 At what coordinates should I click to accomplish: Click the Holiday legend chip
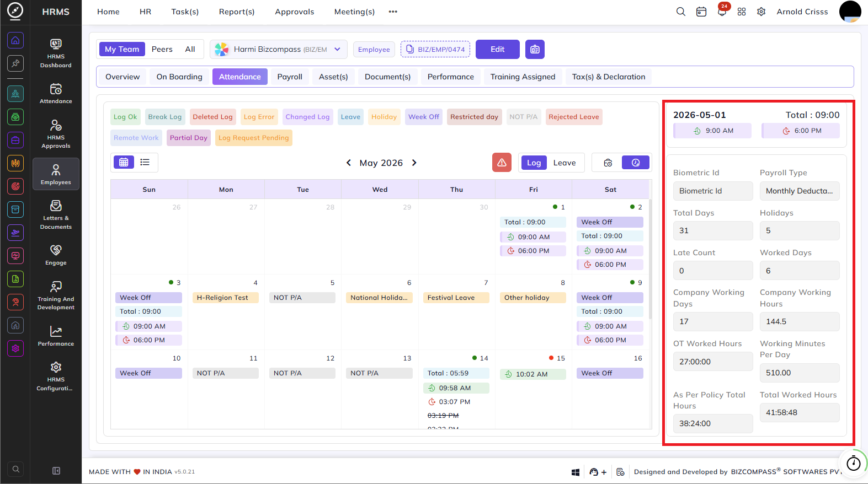point(384,117)
